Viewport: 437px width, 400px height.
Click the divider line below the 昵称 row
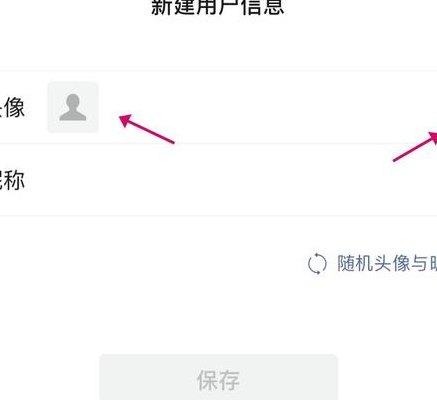(218, 216)
